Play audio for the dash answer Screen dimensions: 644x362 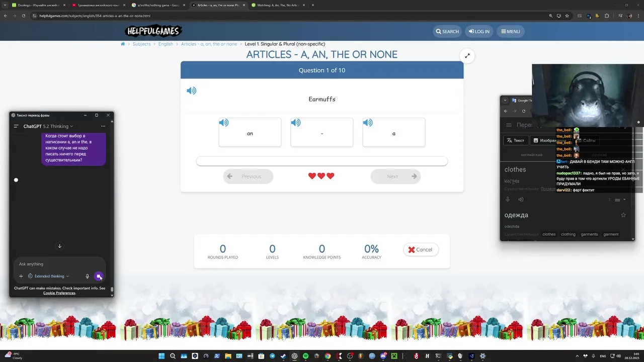296,123
